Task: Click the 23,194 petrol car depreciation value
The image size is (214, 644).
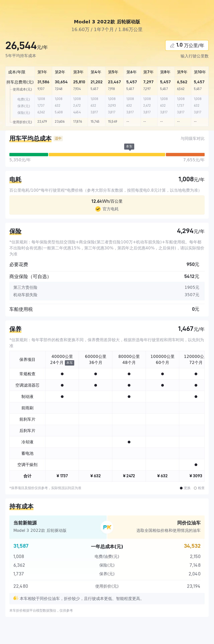Action: (x=193, y=586)
